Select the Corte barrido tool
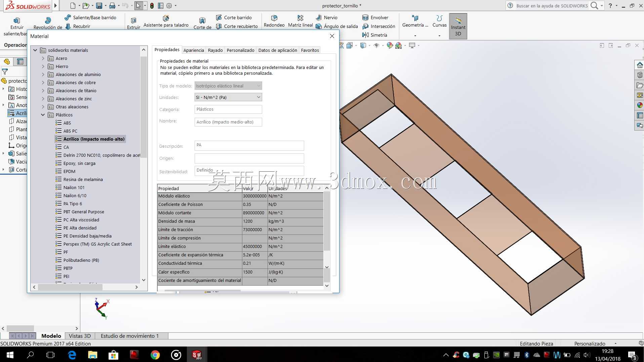The height and width of the screenshot is (362, 644). click(x=234, y=17)
